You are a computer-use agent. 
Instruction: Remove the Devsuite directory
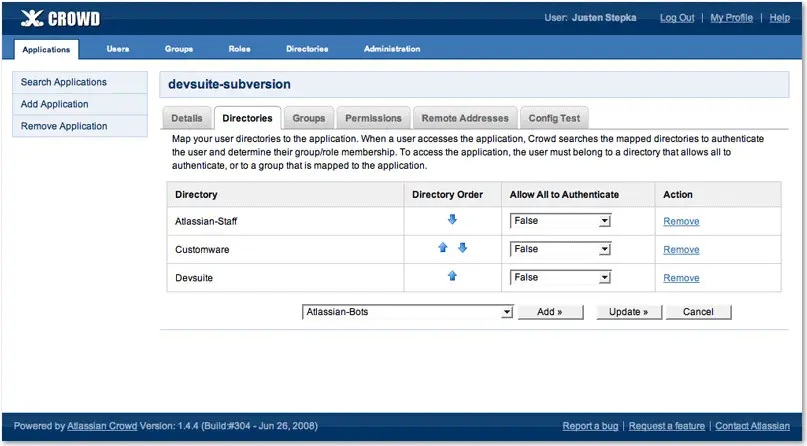681,278
